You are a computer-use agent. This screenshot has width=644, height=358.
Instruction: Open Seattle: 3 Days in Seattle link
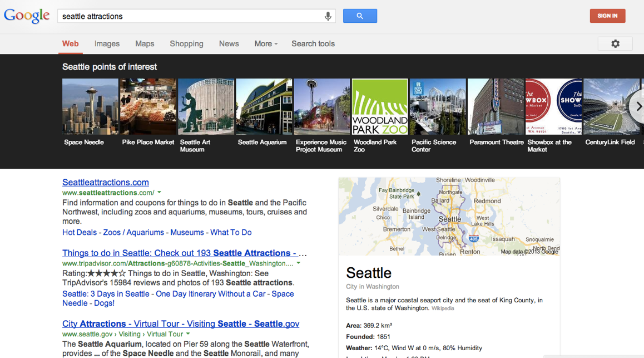106,294
